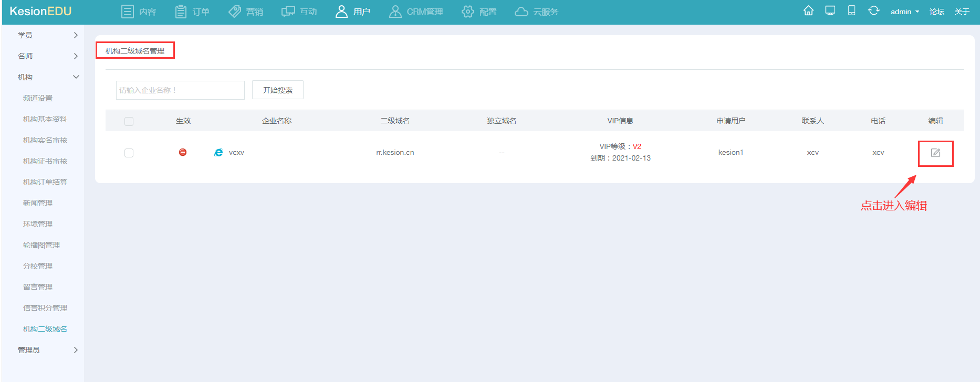Toggle the select-all checkbox in the table header
The width and height of the screenshot is (980, 382).
129,121
